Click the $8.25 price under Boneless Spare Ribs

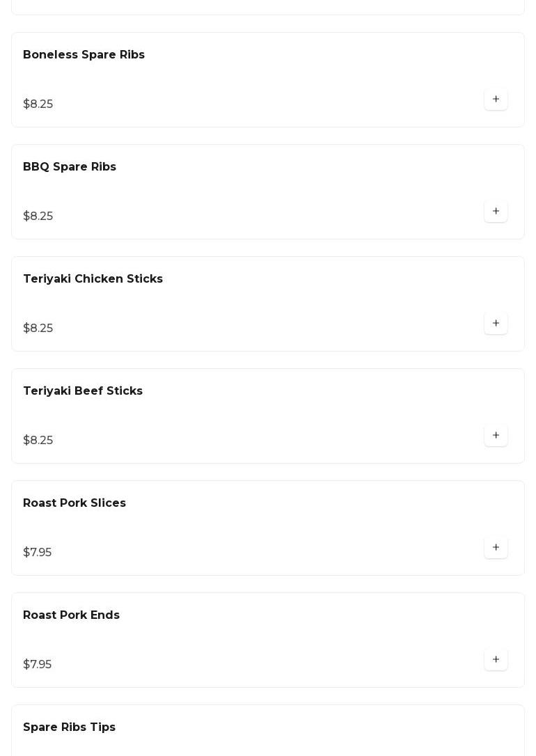point(38,104)
